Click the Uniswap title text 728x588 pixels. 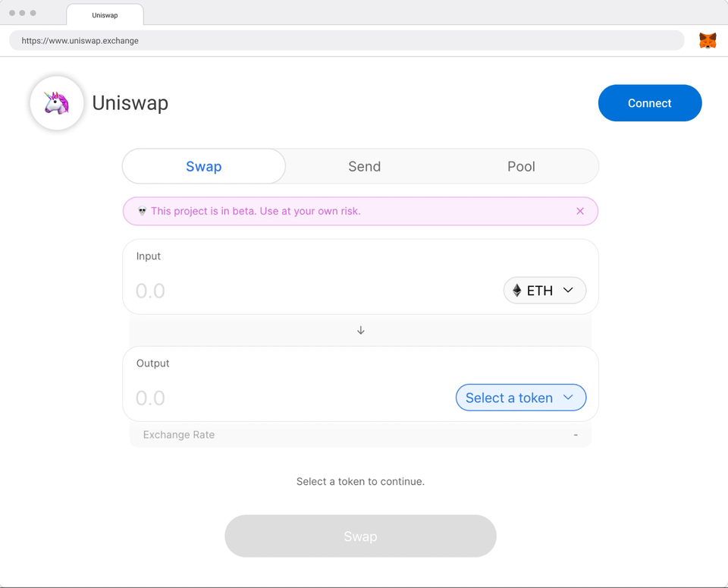tap(130, 103)
